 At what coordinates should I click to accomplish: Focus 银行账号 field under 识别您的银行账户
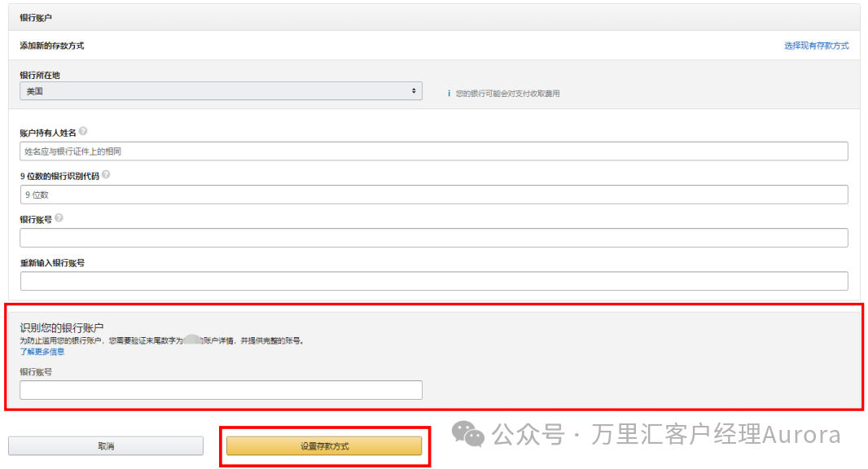tap(221, 390)
